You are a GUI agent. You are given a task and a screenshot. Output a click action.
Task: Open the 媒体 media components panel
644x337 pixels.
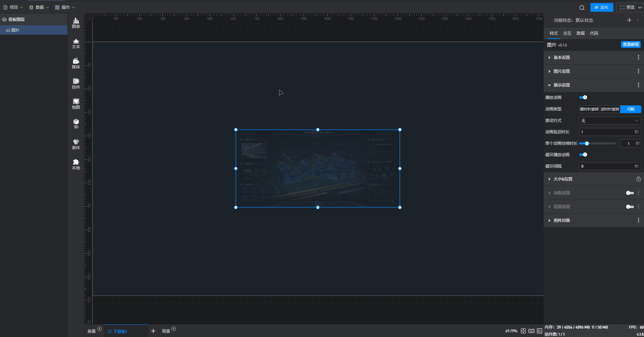[x=76, y=63]
